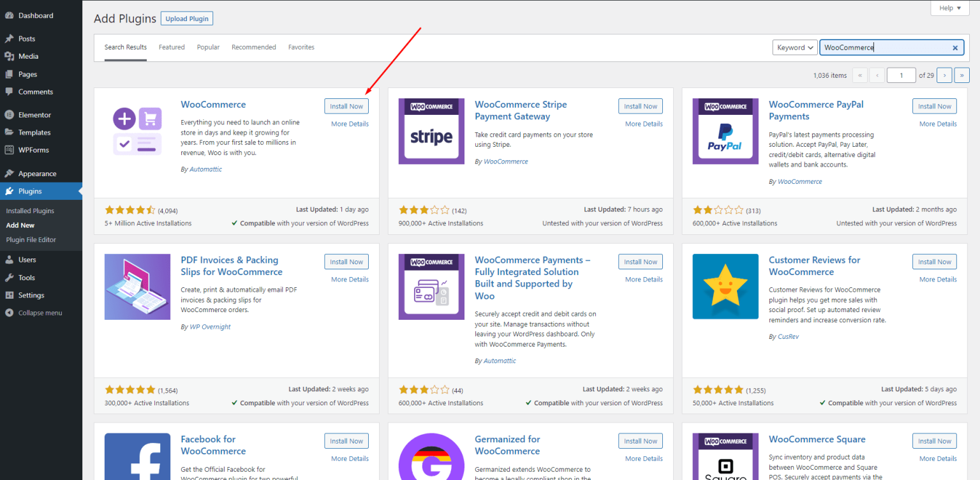Clear the search field with the X icon

pos(955,47)
